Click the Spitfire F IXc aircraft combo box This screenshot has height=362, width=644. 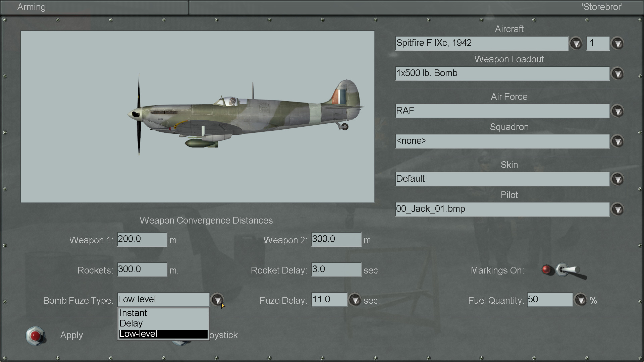coord(481,43)
